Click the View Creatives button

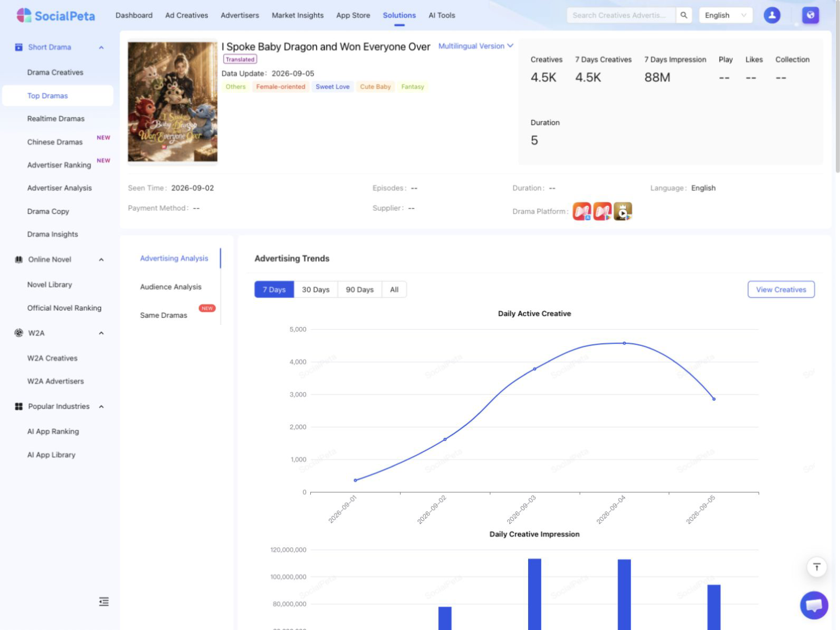[781, 290]
